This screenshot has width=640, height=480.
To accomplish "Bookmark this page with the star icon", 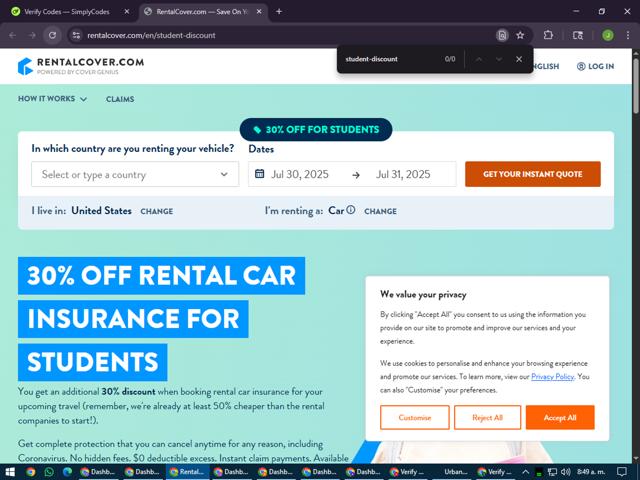I will [x=520, y=35].
